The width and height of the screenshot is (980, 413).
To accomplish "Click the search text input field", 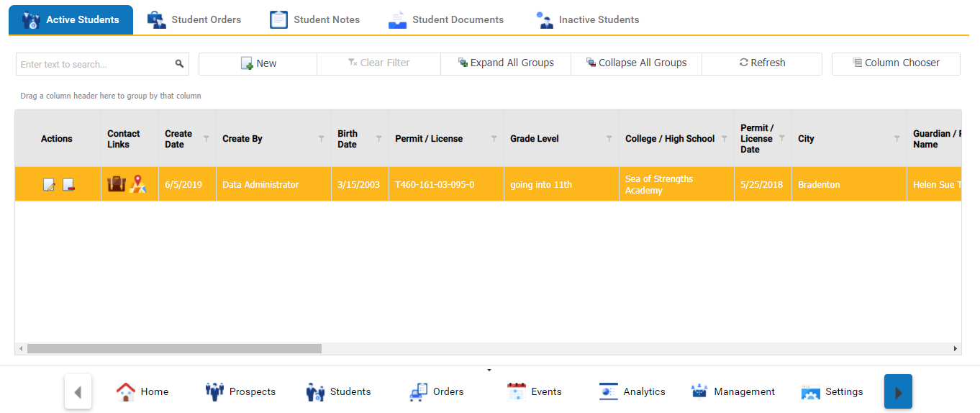I will coord(95,64).
